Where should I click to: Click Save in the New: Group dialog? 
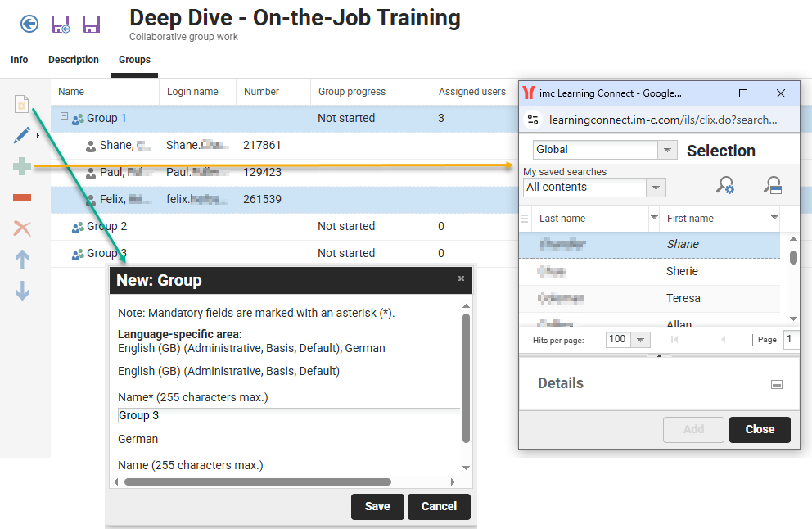[x=377, y=506]
